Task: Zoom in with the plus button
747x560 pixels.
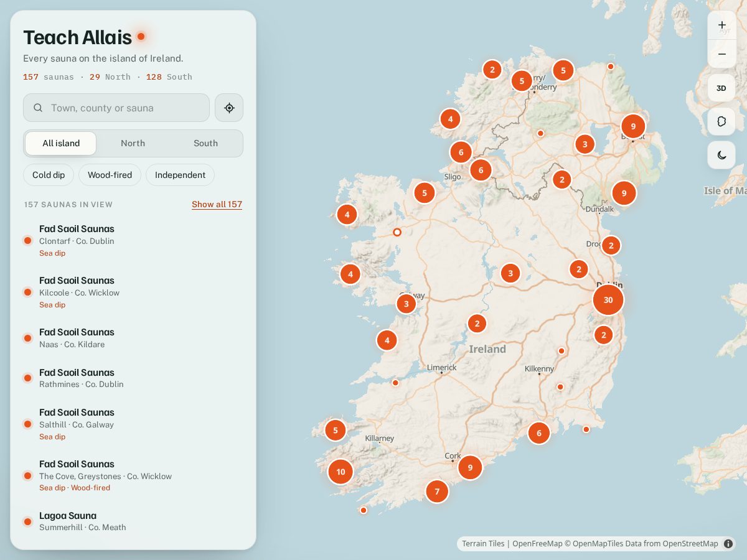Action: coord(722,26)
